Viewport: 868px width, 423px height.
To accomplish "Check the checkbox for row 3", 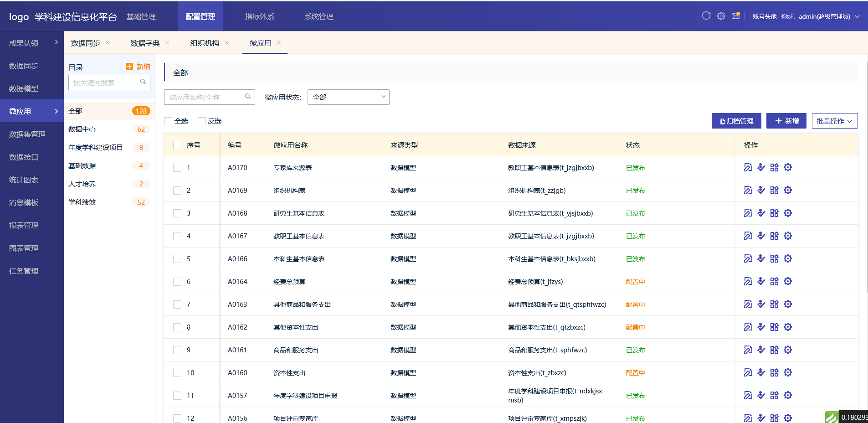I will coord(177,213).
